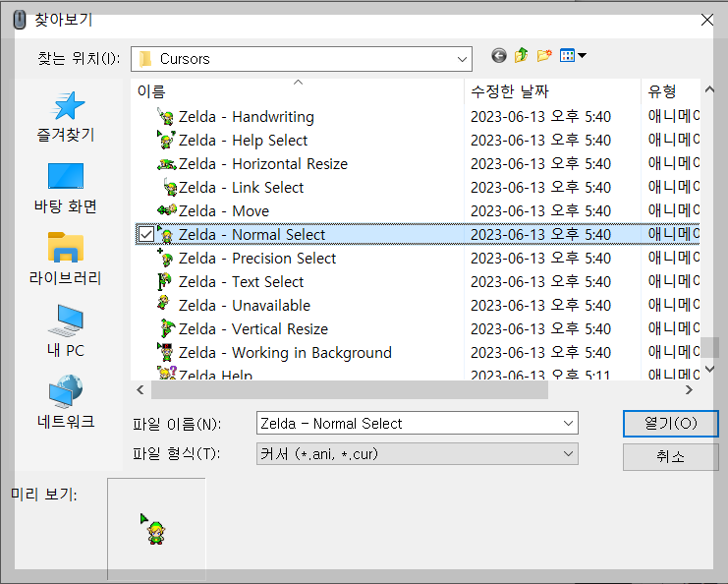728x584 pixels.
Task: Select the file name Zelda - Text Select
Action: click(x=241, y=281)
